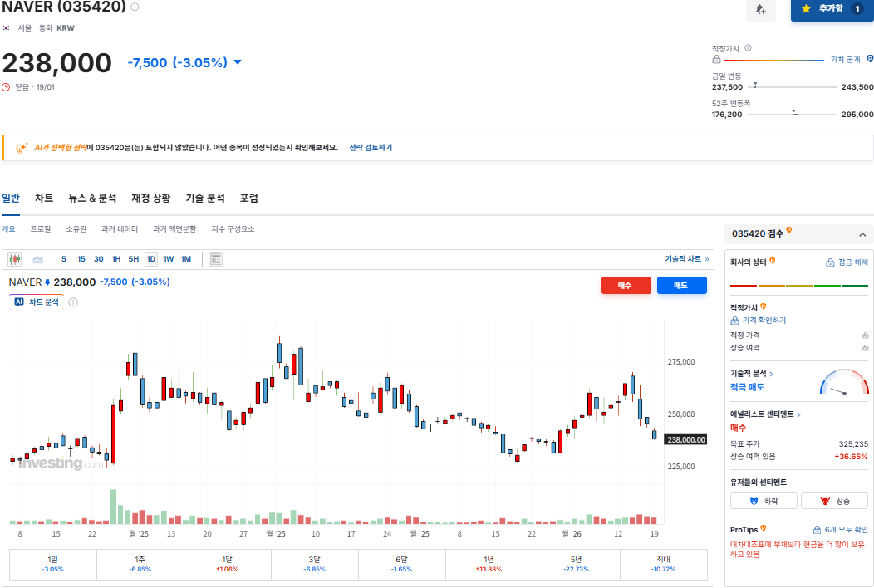
Task: Select area chart type icon
Action: 38,259
